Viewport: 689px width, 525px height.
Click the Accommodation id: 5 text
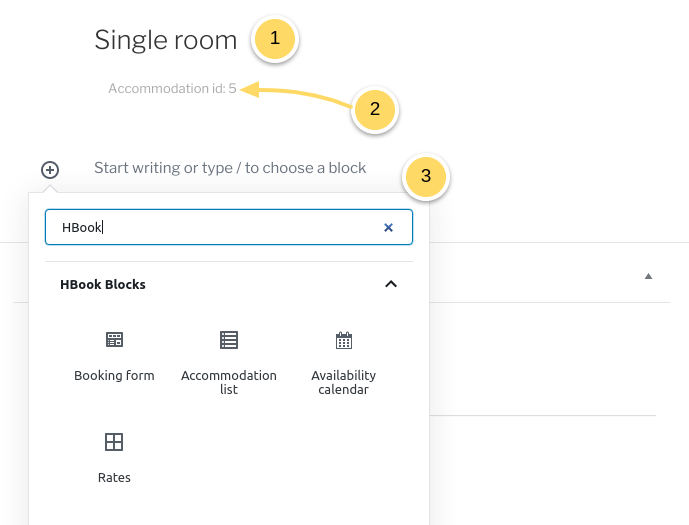point(172,88)
